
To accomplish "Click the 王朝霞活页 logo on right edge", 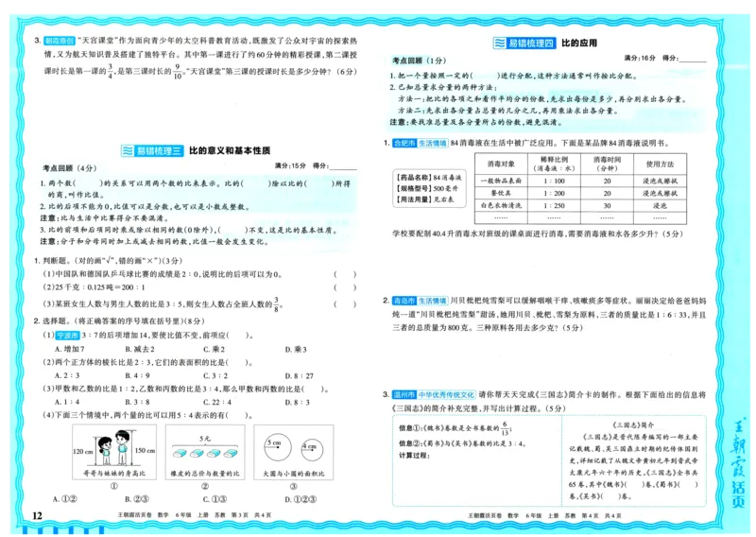I will point(738,463).
